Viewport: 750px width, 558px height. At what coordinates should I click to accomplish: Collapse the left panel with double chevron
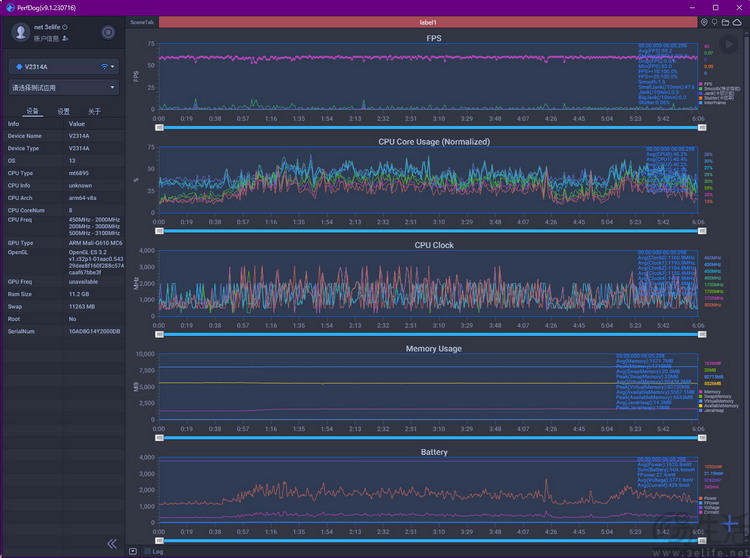coord(112,544)
